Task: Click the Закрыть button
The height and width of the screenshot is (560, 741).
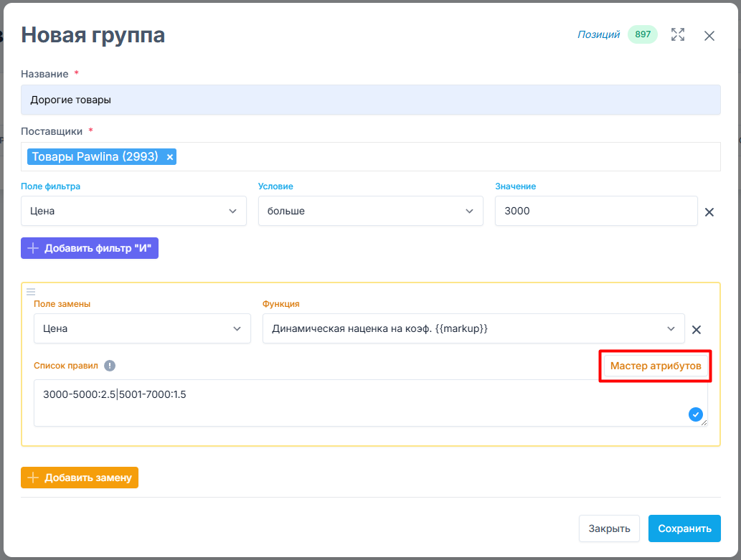Action: (x=609, y=528)
